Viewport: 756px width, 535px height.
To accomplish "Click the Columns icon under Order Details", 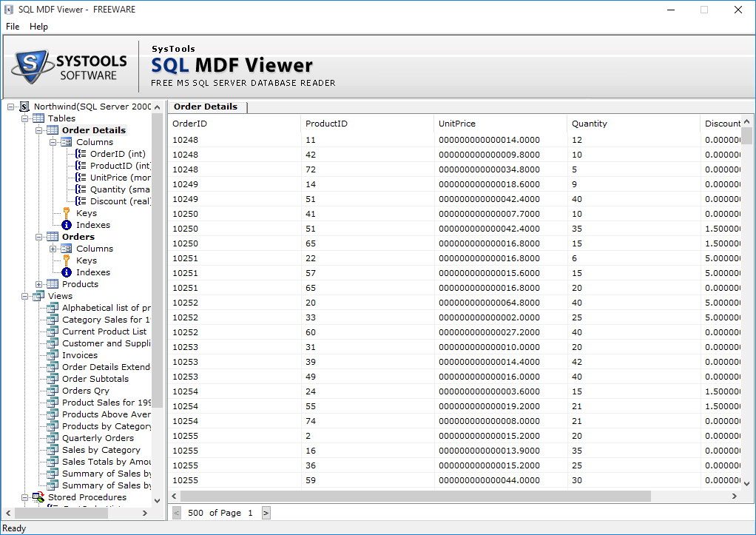I will pyautogui.click(x=67, y=142).
